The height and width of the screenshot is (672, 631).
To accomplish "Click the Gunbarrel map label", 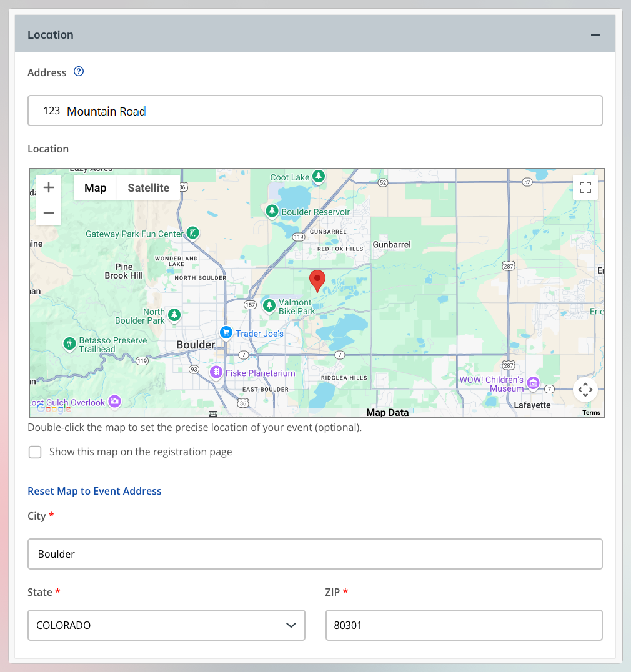I will pos(392,245).
